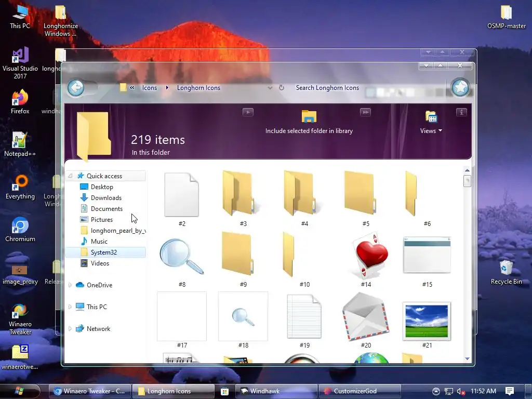This screenshot has height=399, width=532.
Task: Expand the This PC tree node
Action: (x=70, y=307)
